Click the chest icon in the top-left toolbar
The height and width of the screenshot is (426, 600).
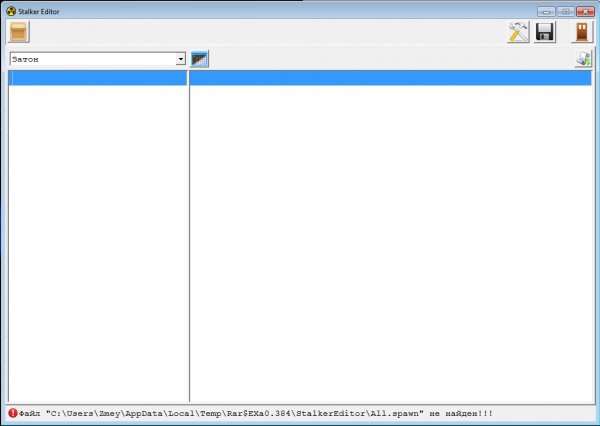(x=18, y=31)
